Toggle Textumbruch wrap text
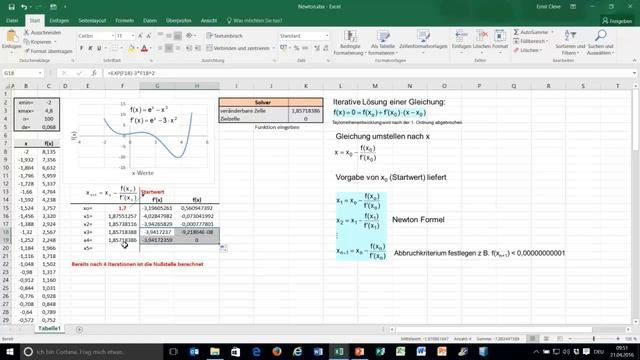This screenshot has width=640, height=360. tap(224, 36)
